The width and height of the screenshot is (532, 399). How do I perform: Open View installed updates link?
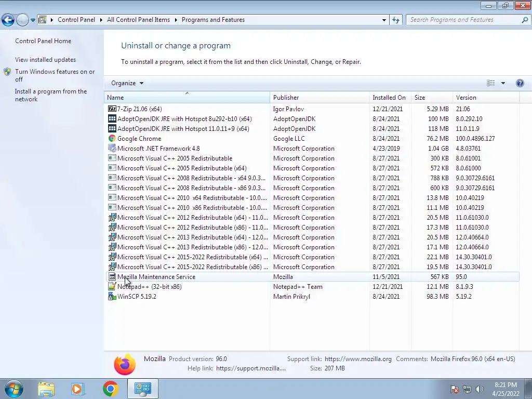[46, 59]
